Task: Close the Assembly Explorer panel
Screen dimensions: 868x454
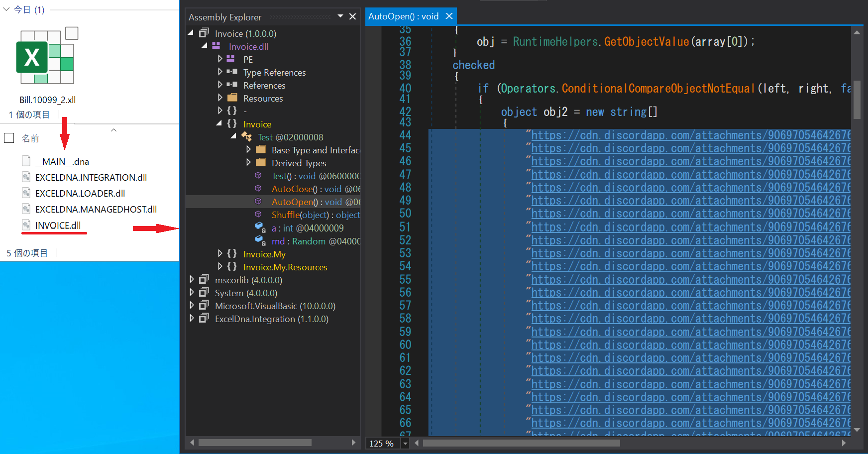Action: pos(352,16)
